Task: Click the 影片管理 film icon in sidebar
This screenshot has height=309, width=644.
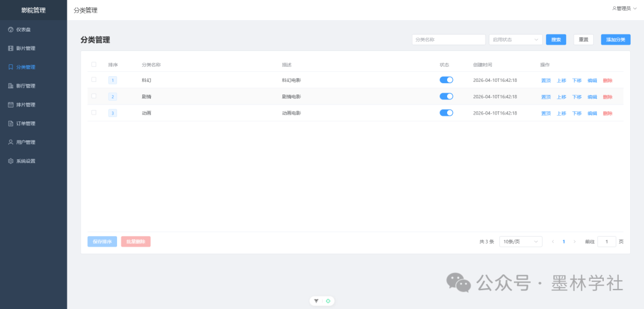Action: (x=10, y=48)
